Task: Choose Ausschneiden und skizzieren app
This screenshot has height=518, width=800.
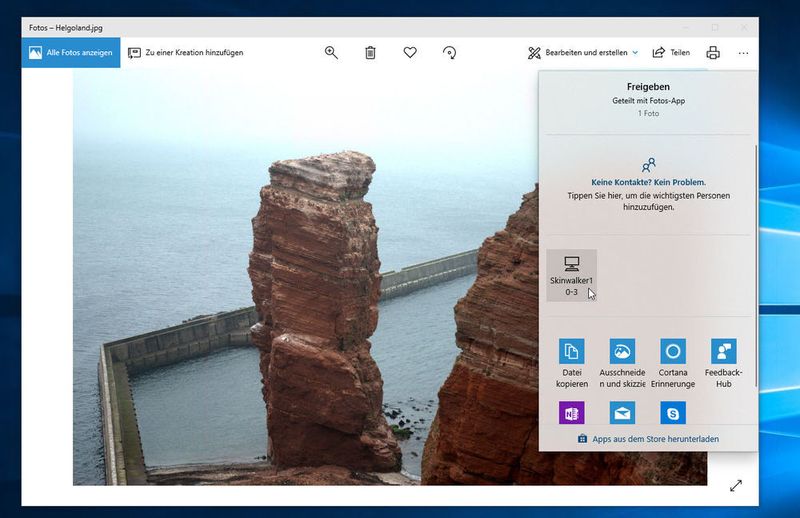Action: coord(622,363)
